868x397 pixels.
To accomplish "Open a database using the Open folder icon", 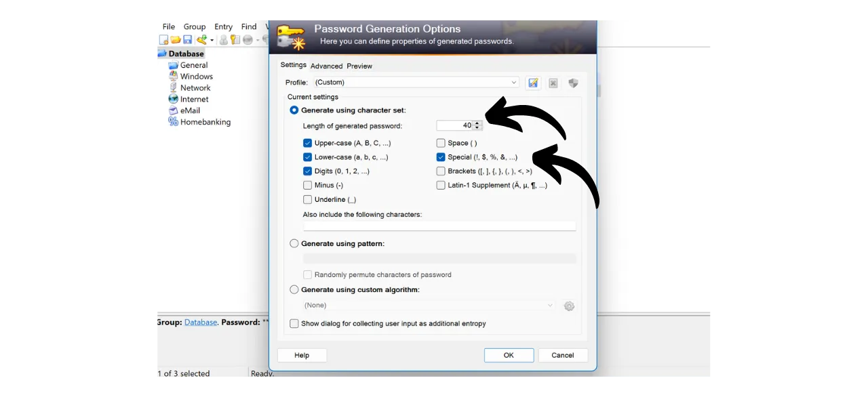I will (176, 39).
